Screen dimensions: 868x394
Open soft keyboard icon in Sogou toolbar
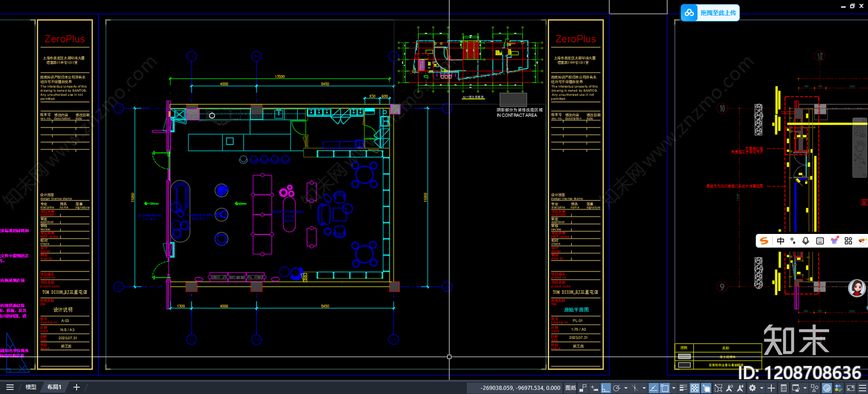pos(820,240)
